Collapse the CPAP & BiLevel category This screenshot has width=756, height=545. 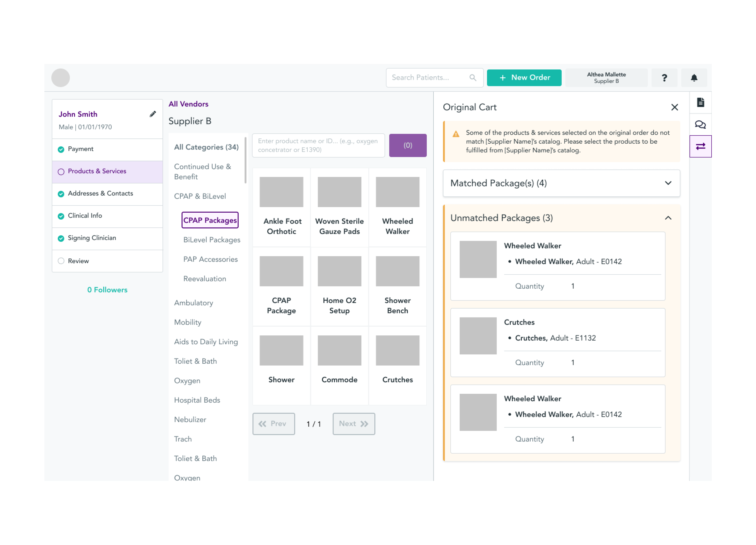click(200, 196)
